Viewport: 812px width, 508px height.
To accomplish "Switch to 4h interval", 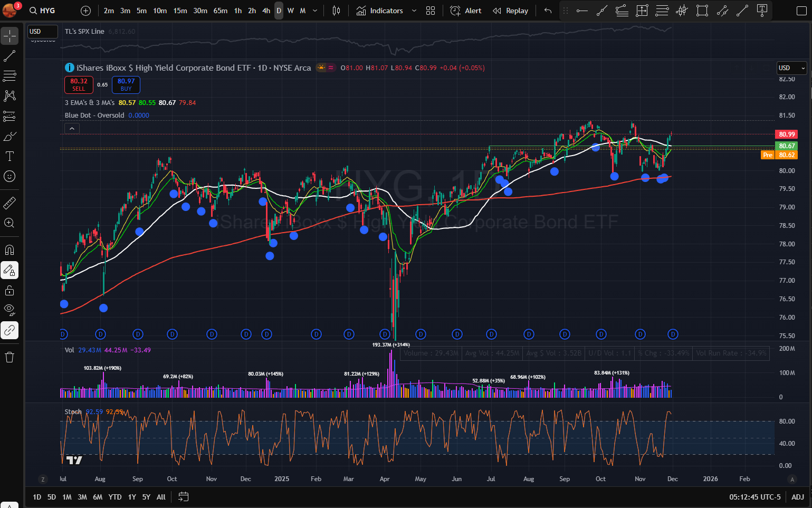I will pyautogui.click(x=266, y=11).
